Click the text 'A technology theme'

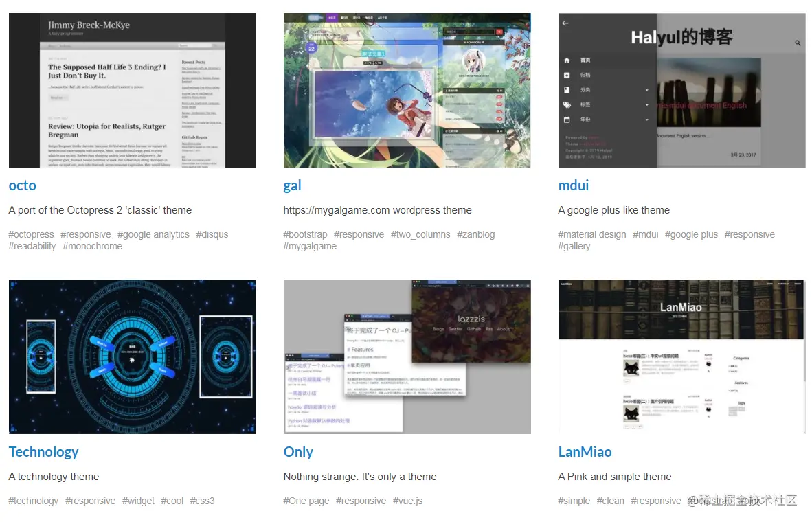(x=54, y=477)
